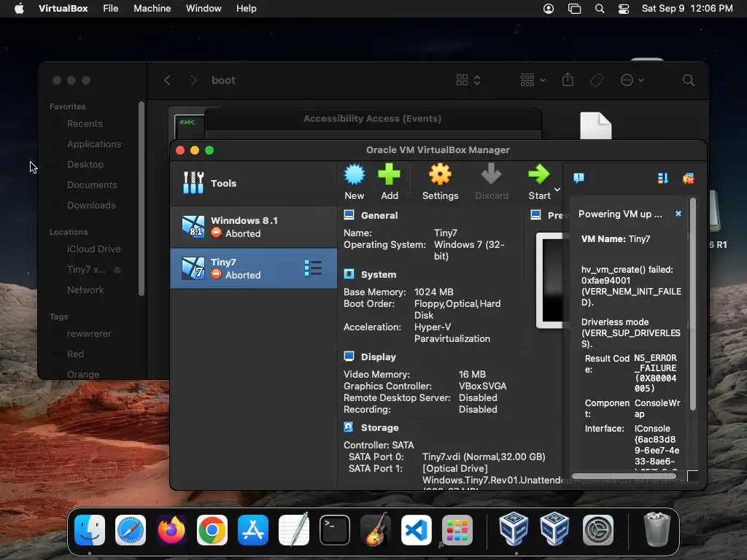
Task: Open the File menu
Action: pyautogui.click(x=111, y=9)
